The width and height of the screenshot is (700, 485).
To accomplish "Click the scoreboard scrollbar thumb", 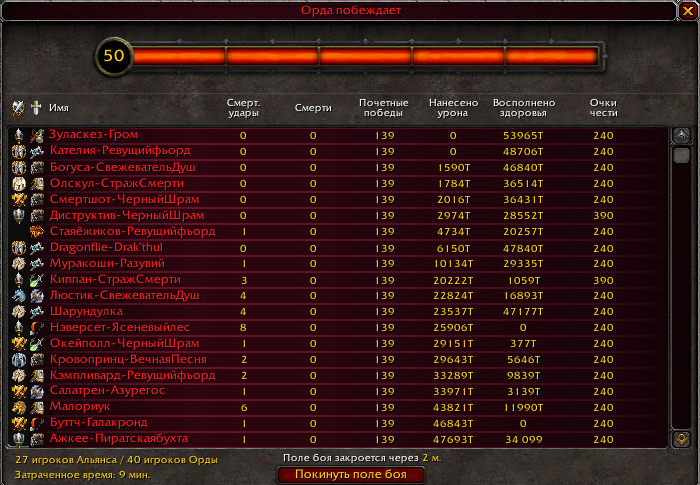I will pyautogui.click(x=682, y=156).
